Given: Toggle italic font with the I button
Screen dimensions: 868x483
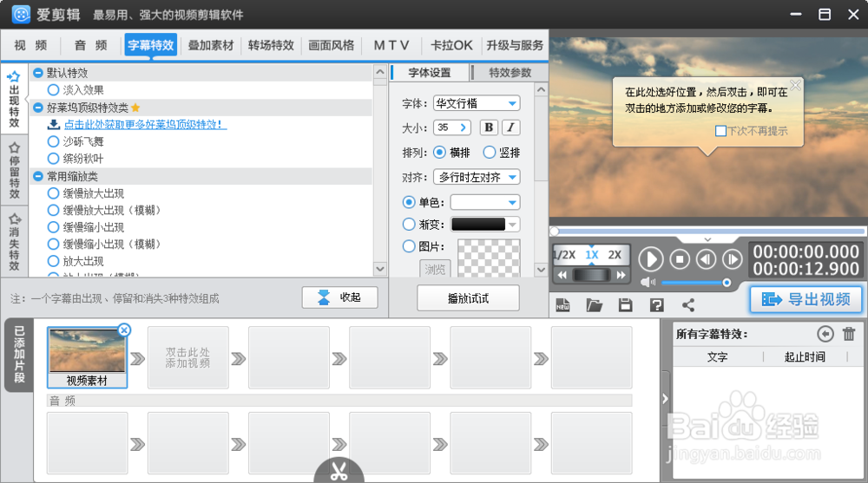Looking at the screenshot, I should tap(511, 127).
